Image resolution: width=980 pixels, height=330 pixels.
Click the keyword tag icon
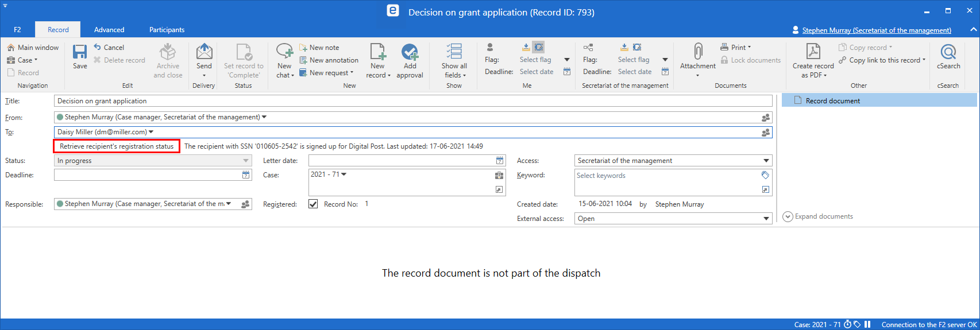[765, 175]
